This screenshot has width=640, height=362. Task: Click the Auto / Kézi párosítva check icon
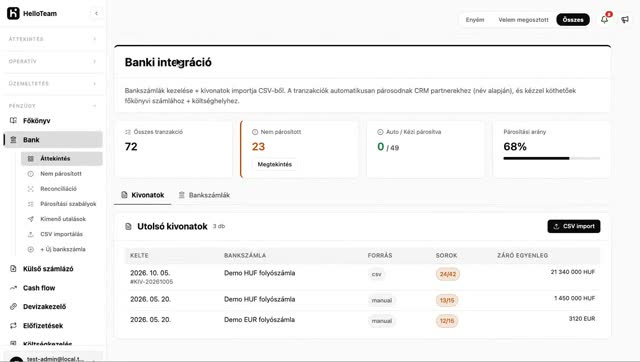click(380, 132)
